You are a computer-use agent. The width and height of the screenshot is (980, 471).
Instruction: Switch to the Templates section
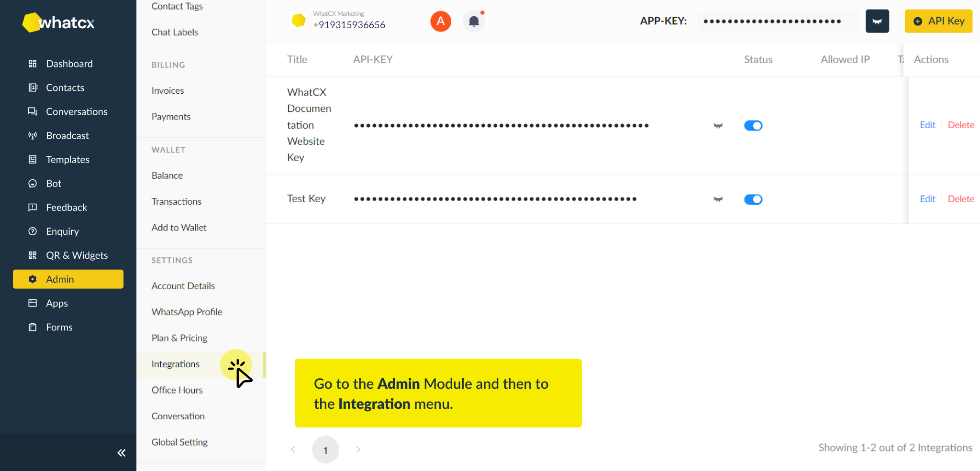coord(67,159)
